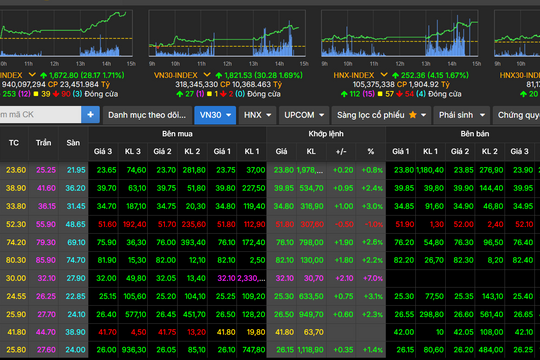This screenshot has height=360, width=540.
Task: Click the yellow matched price 41.80
Action: 284,332
